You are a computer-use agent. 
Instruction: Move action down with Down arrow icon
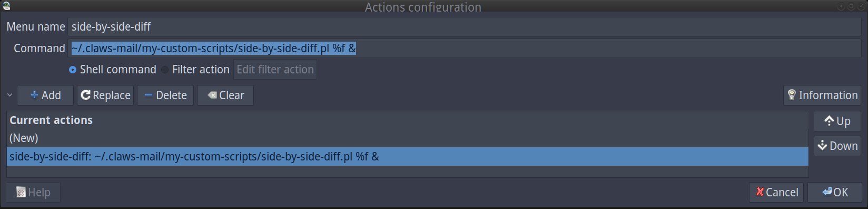pyautogui.click(x=823, y=145)
